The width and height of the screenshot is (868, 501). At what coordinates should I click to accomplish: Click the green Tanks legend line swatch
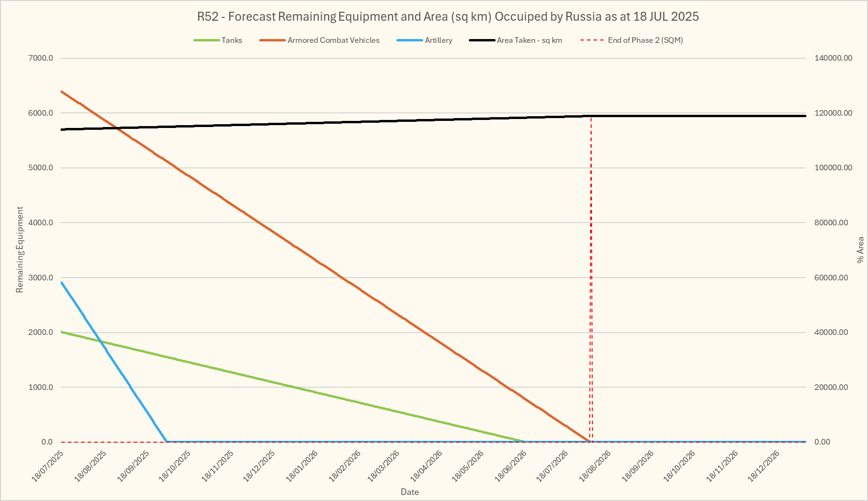coord(206,40)
